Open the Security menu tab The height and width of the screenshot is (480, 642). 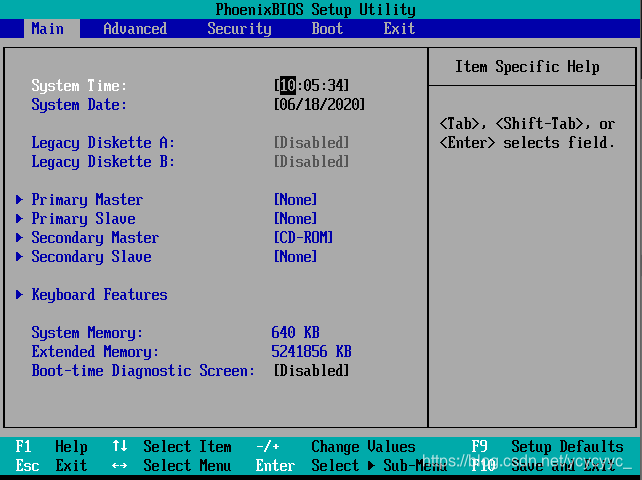[239, 29]
